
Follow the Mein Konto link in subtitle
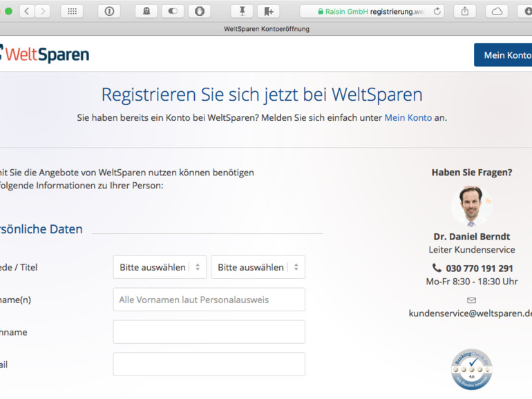click(408, 117)
